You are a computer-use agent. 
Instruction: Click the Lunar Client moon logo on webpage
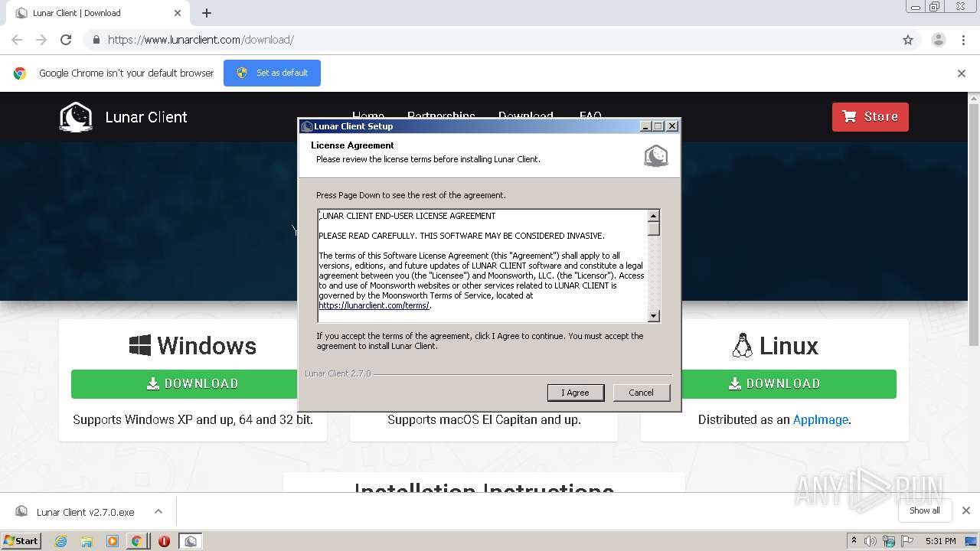tap(76, 117)
